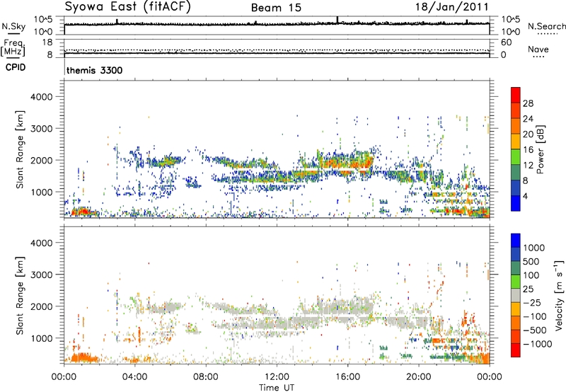Image resolution: width=566 pixels, height=392 pixels.
Task: Select the "CPID" row label
Action: (16, 67)
